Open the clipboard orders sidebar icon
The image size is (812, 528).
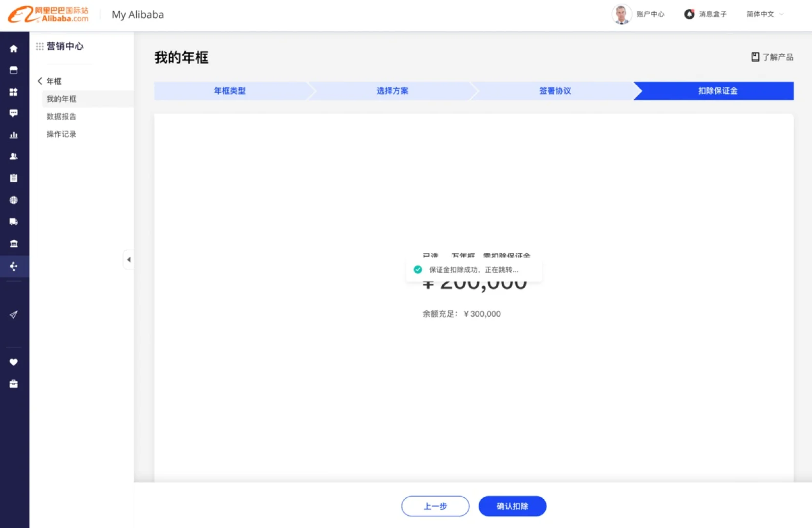tap(14, 178)
